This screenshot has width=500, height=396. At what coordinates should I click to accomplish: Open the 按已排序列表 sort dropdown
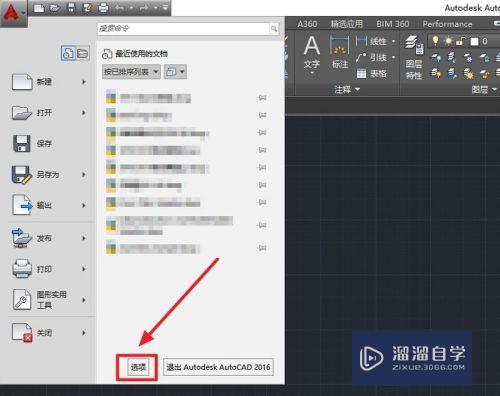click(131, 72)
